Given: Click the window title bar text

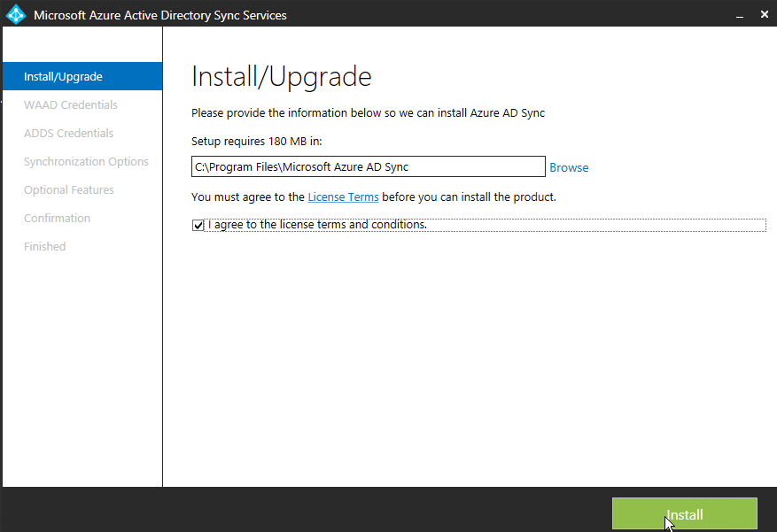Looking at the screenshot, I should pos(159,15).
